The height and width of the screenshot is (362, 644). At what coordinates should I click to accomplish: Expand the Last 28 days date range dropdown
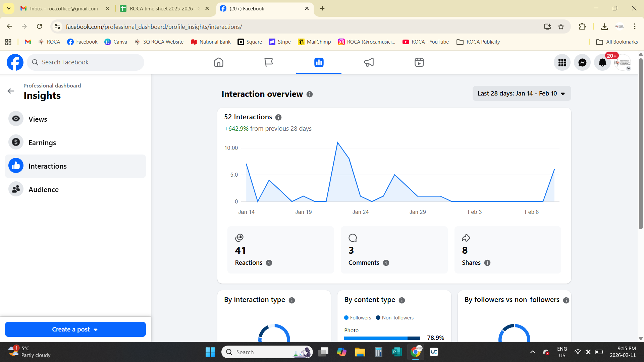[x=522, y=94]
